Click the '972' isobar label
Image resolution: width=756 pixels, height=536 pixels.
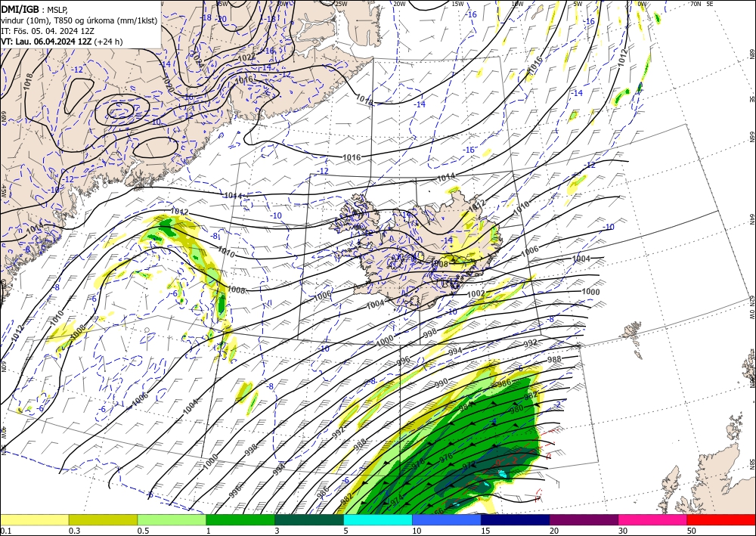[469, 465]
